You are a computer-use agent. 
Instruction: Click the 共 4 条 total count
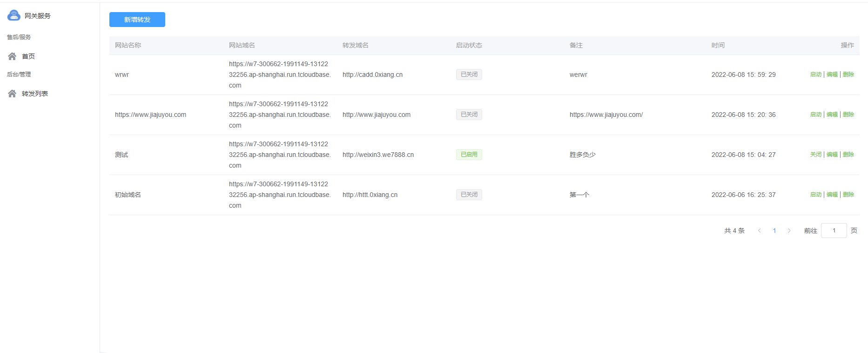pyautogui.click(x=734, y=231)
